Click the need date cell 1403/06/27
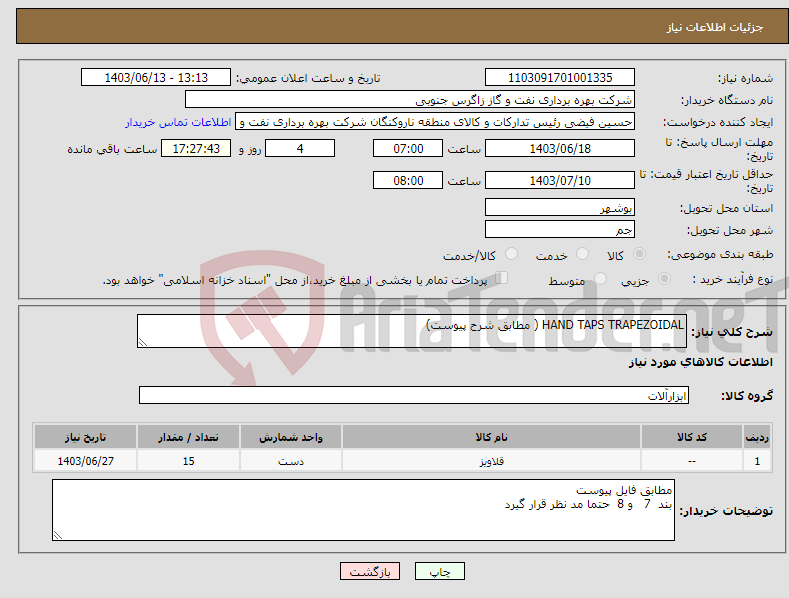Image resolution: width=789 pixels, height=598 pixels. tap(86, 461)
